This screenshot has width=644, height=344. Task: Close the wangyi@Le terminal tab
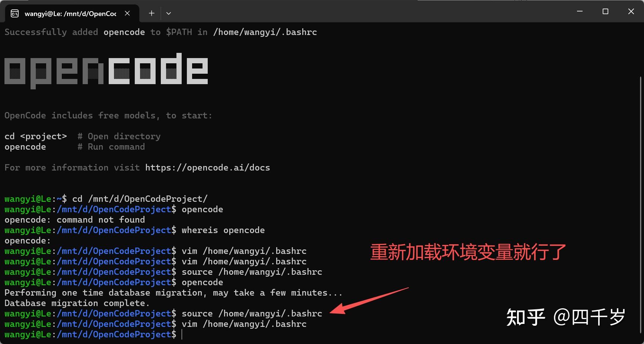pyautogui.click(x=127, y=13)
